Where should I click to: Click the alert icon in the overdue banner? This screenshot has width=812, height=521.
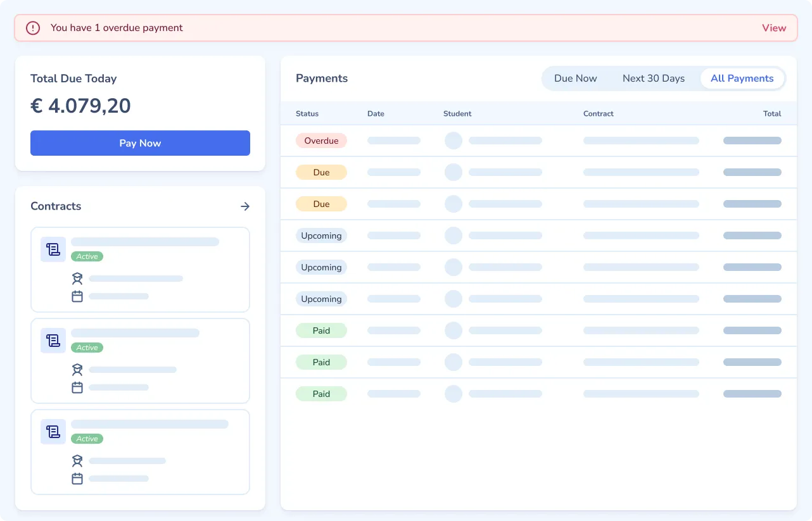pyautogui.click(x=32, y=28)
